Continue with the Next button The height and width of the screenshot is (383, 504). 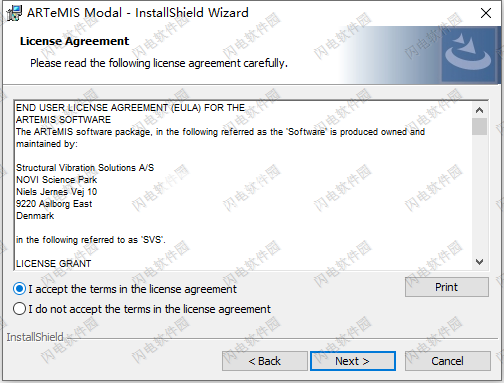[353, 361]
